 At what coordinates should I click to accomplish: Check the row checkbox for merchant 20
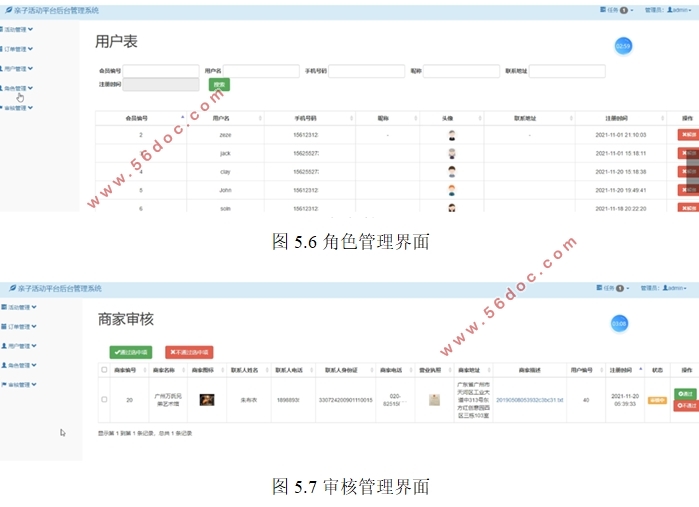pos(104,399)
